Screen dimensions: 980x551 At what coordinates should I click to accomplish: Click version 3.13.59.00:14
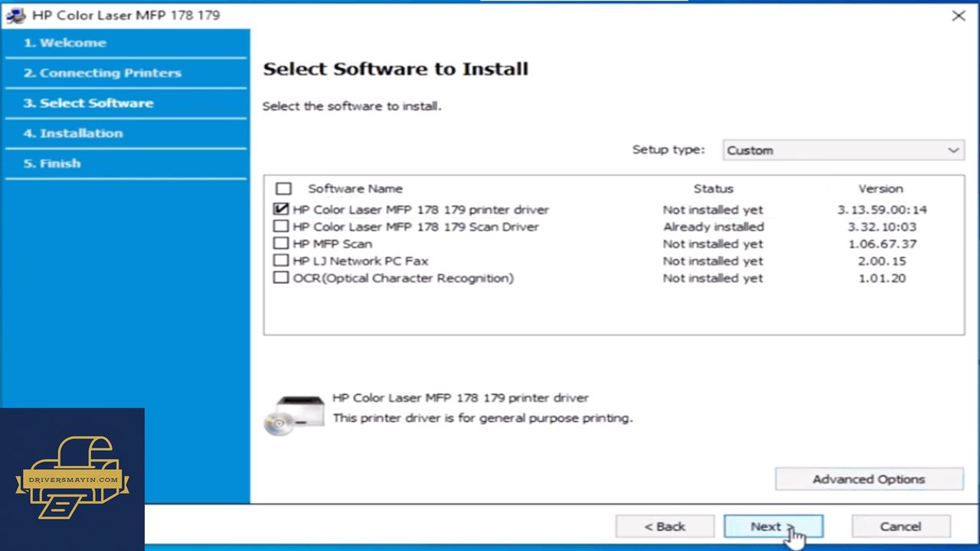click(x=882, y=210)
